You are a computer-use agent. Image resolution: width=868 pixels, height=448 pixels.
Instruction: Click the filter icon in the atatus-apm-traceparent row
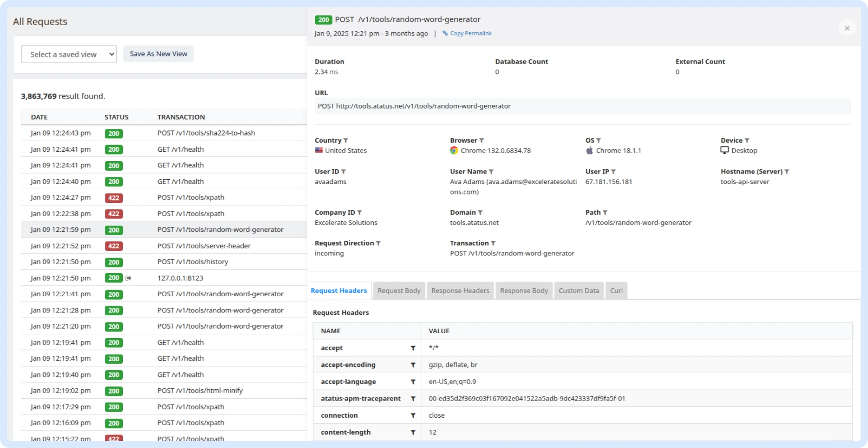pos(413,399)
